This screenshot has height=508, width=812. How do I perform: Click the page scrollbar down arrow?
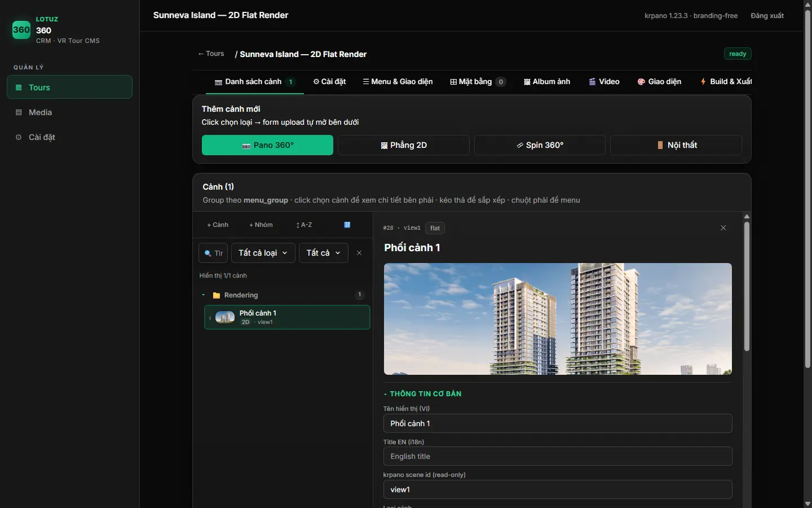[x=807, y=503]
